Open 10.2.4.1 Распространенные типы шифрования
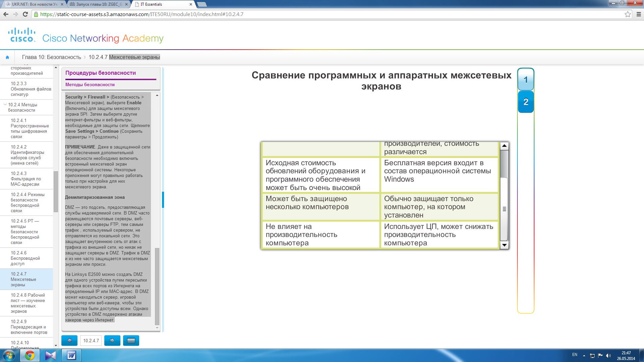 tap(26, 128)
